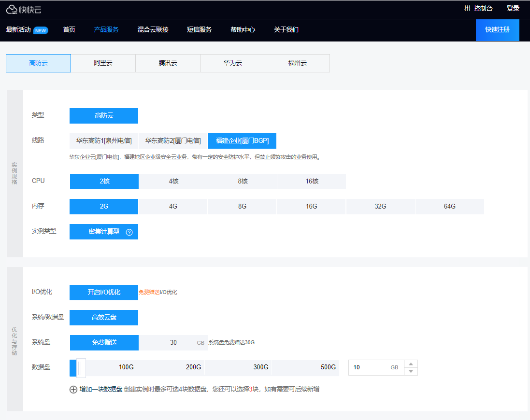The image size is (530, 420).
Task: Click the 开启I/O优化 button
Action: (x=104, y=293)
